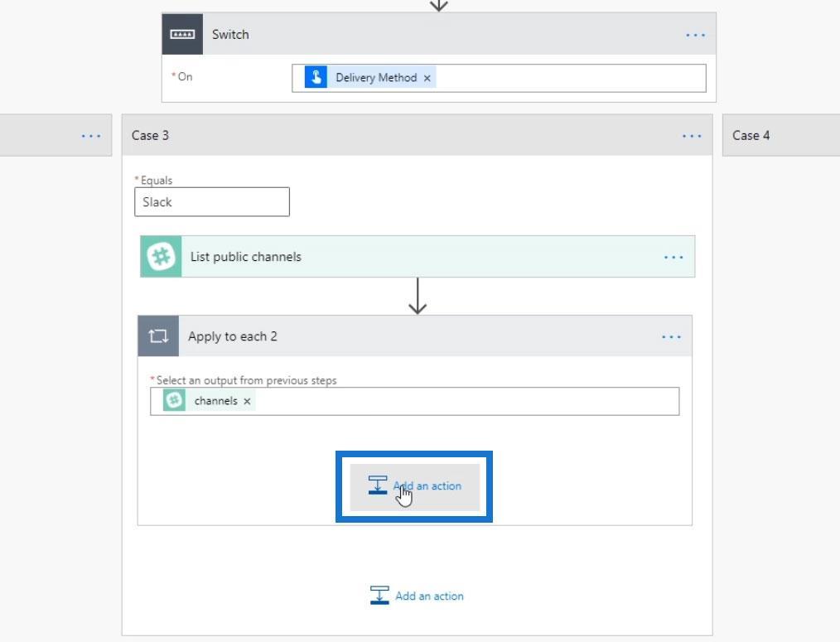The image size is (840, 642).
Task: Click the Delivery Method token label
Action: tap(376, 78)
